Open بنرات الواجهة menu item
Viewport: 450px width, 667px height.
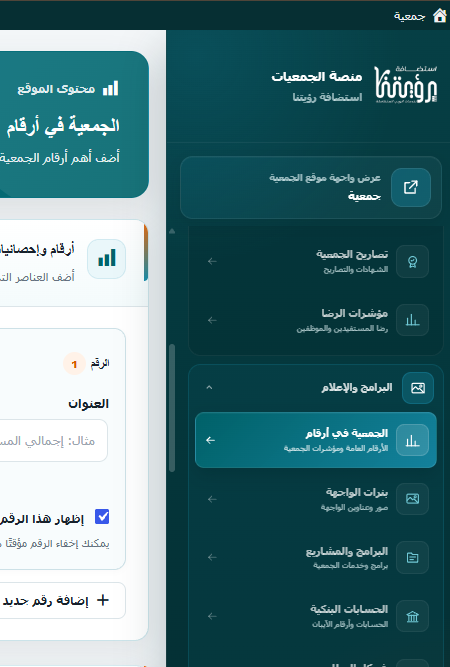pyautogui.click(x=316, y=499)
